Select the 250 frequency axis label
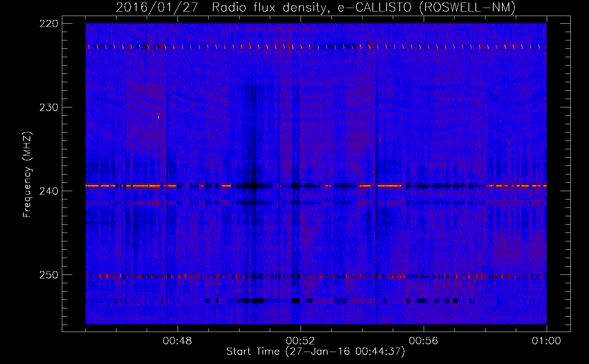 (x=48, y=275)
